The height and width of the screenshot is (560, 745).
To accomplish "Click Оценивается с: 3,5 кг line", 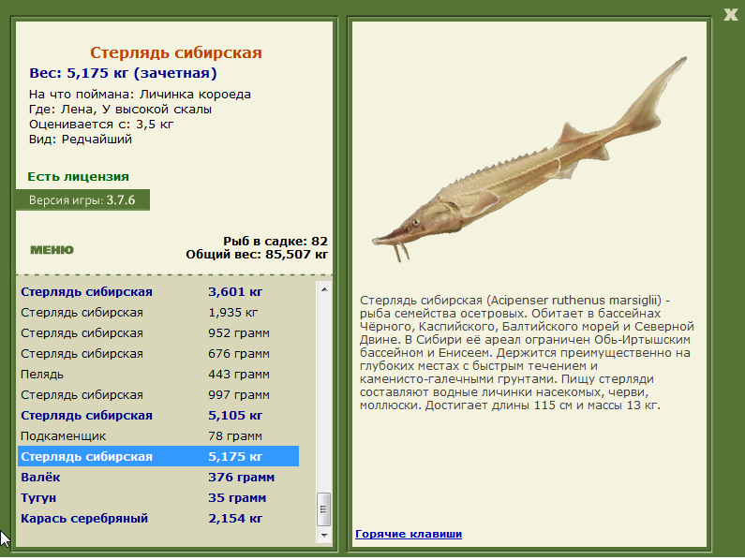I will pos(100,125).
